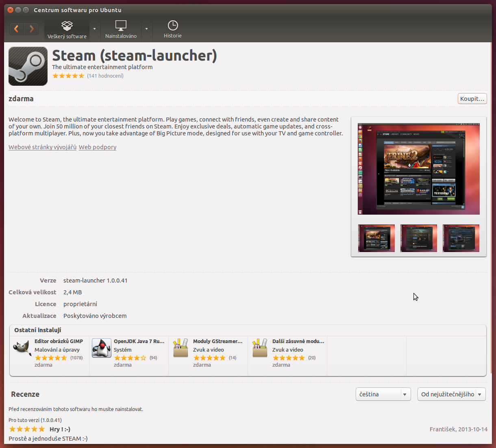Click the review text 'Prostě a jednoduše STEAM :-)'
The height and width of the screenshot is (448, 496).
tap(48, 439)
